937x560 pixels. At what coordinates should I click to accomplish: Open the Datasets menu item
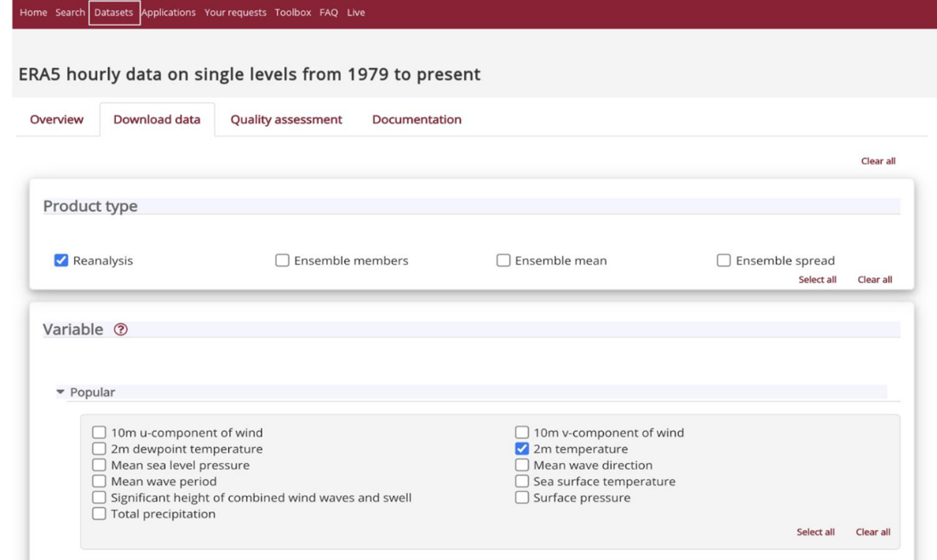113,13
